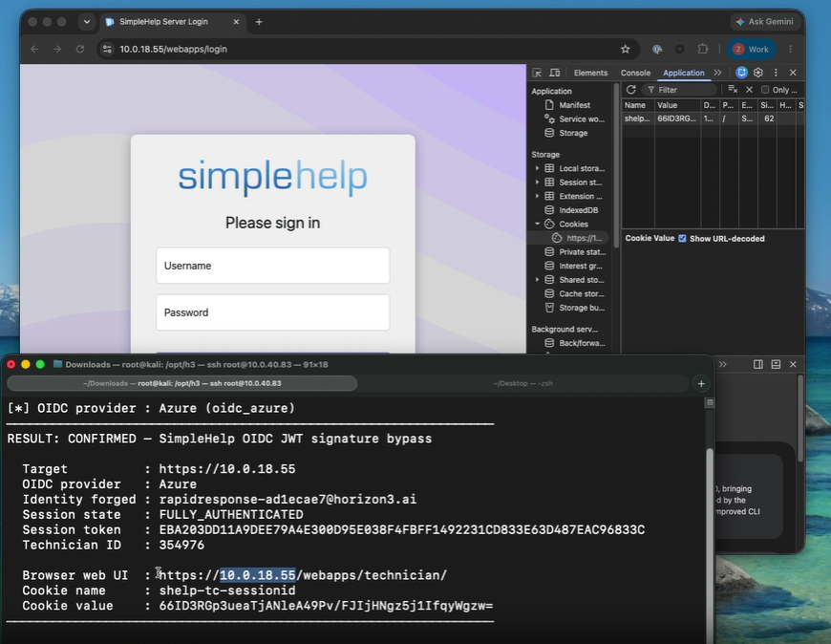Expand Session storage tree node
The height and width of the screenshot is (644, 831).
point(537,182)
